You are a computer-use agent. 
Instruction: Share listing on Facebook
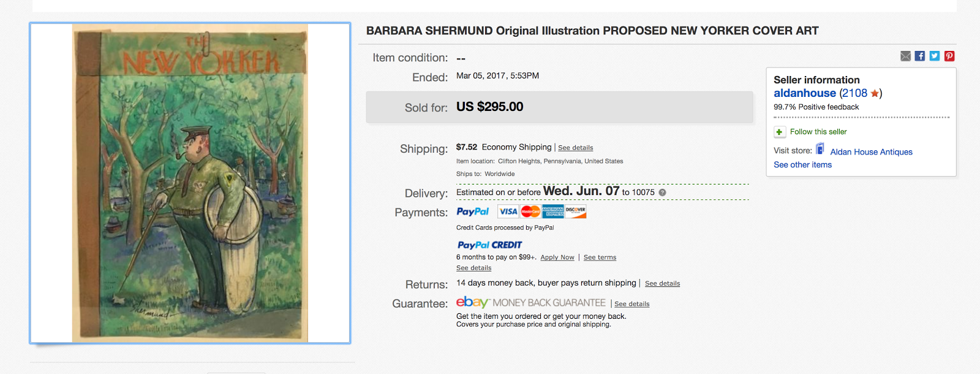point(920,56)
